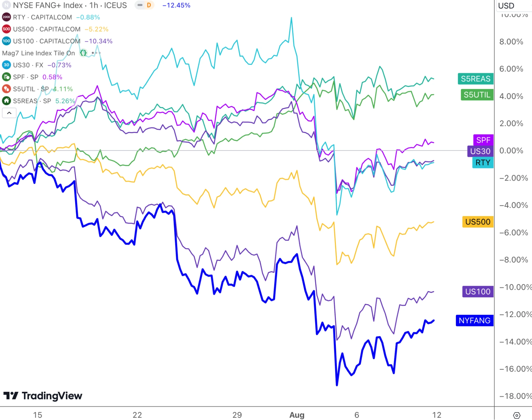The width and height of the screenshot is (532, 420).
Task: Toggle the grey dash market status pill
Action: coord(140,5)
